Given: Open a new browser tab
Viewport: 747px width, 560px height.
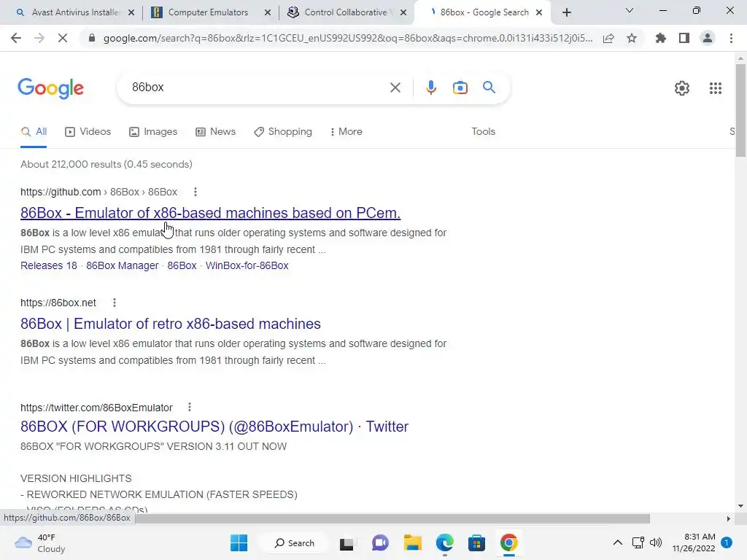Looking at the screenshot, I should (566, 12).
